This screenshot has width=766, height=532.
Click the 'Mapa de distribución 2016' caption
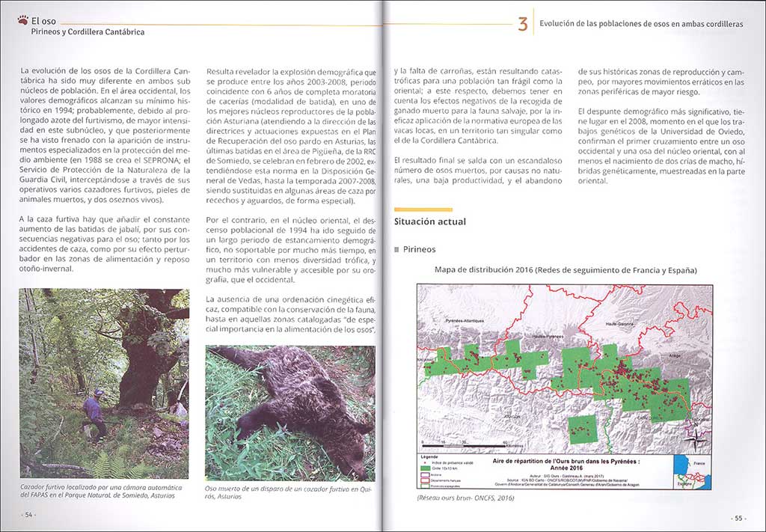(x=566, y=269)
